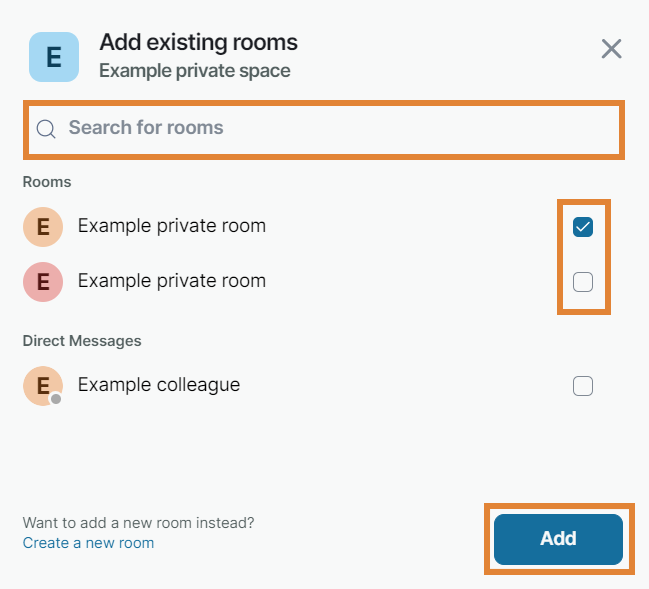Screen dimensions: 649x589
Task: Focus the Search for rooms field
Action: 330,128
